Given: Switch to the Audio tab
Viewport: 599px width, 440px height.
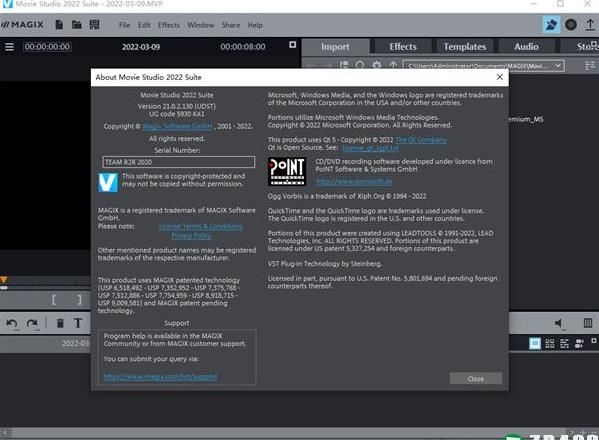Looking at the screenshot, I should (526, 47).
